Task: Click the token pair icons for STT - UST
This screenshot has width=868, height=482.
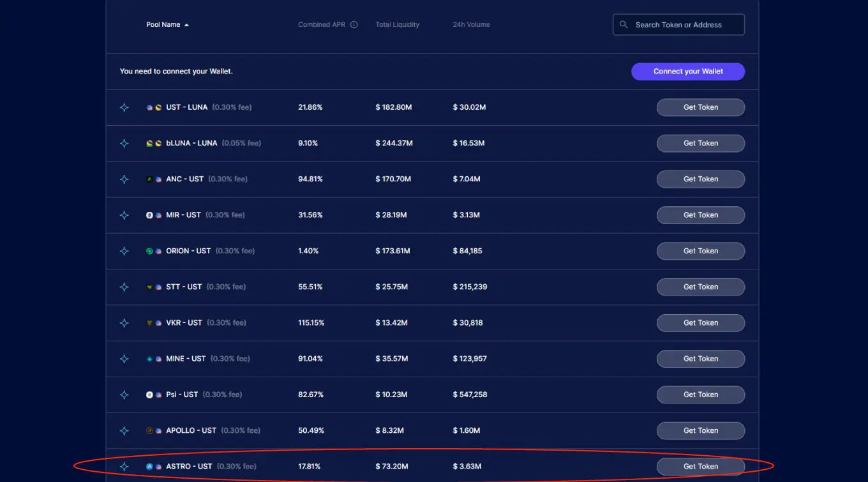Action: 154,287
